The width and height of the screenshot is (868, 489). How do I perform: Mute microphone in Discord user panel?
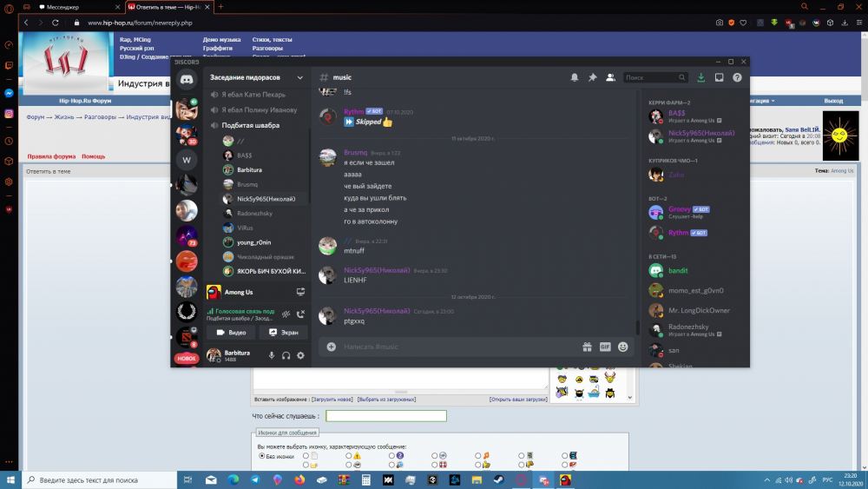point(271,355)
